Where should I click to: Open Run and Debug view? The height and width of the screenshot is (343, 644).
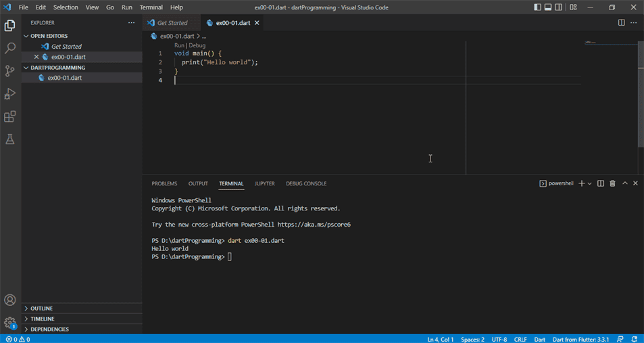10,94
